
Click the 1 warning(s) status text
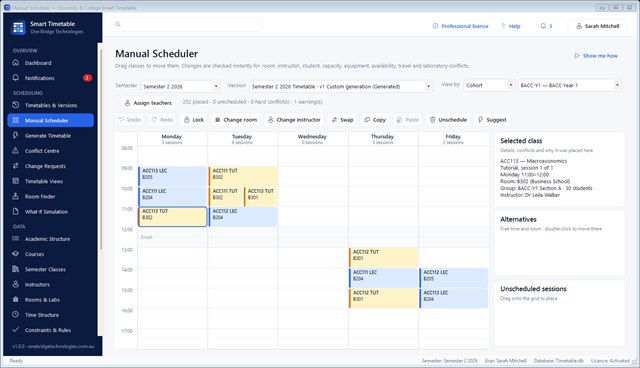[x=308, y=102]
